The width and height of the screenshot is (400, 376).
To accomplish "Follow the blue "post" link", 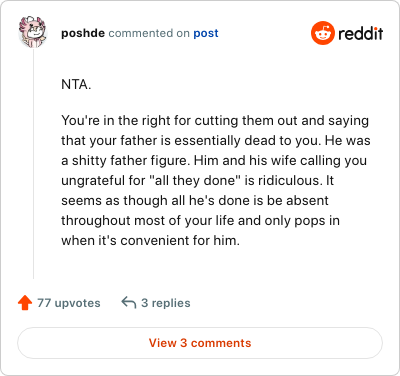I will click(206, 33).
